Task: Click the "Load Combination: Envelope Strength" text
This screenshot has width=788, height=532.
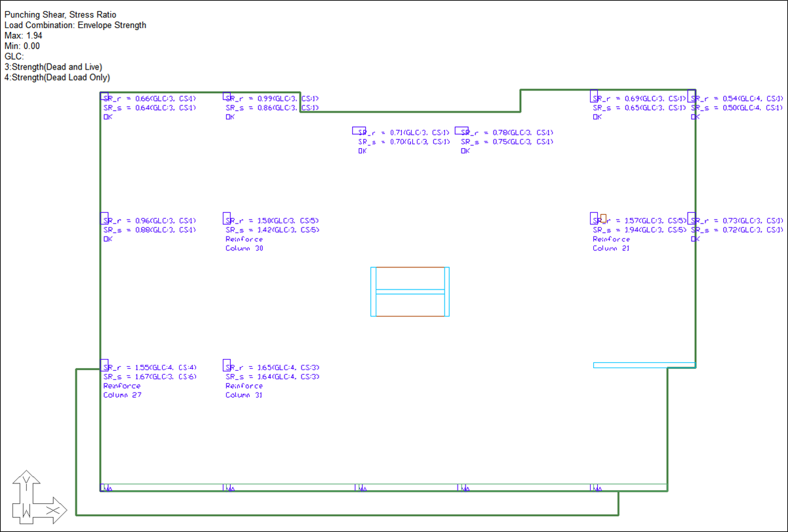Action: (x=75, y=25)
